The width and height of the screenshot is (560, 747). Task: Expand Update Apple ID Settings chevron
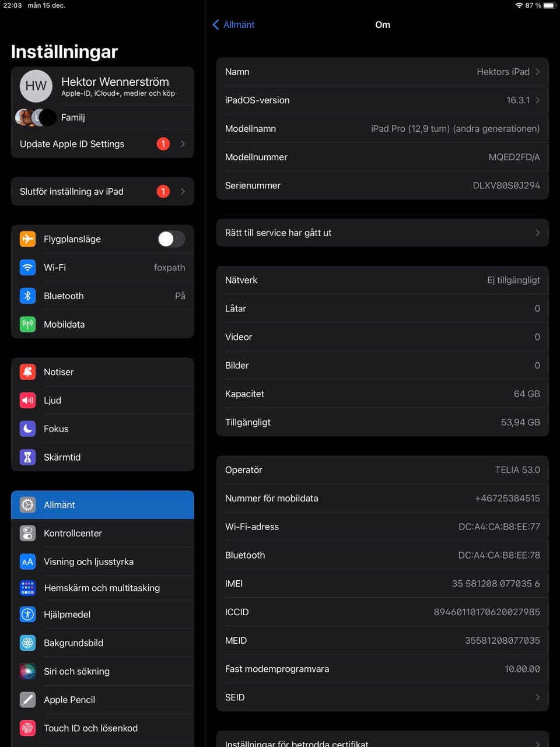pos(183,144)
